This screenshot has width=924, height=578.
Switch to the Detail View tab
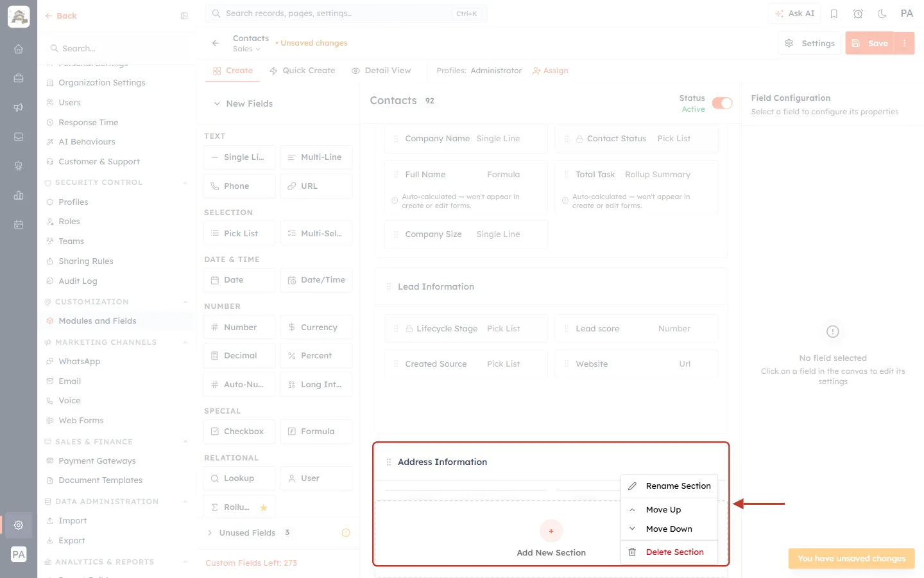click(x=381, y=71)
